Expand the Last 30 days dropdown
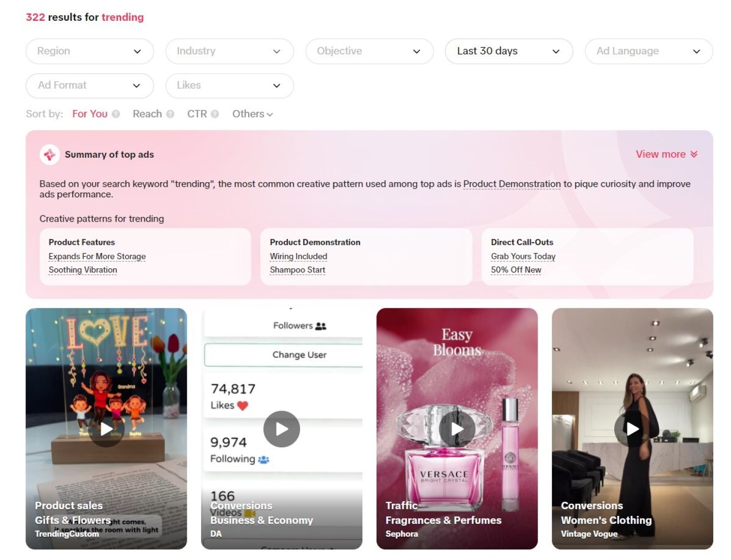731x560 pixels. click(x=509, y=51)
